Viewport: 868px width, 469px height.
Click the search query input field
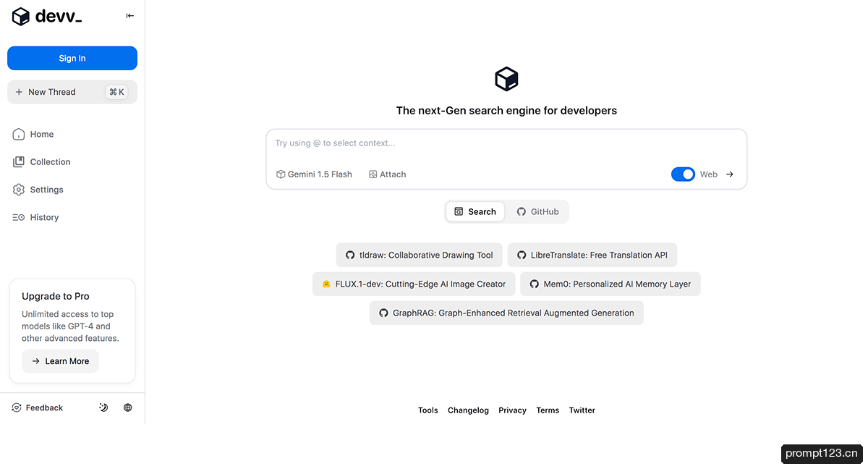pyautogui.click(x=506, y=143)
